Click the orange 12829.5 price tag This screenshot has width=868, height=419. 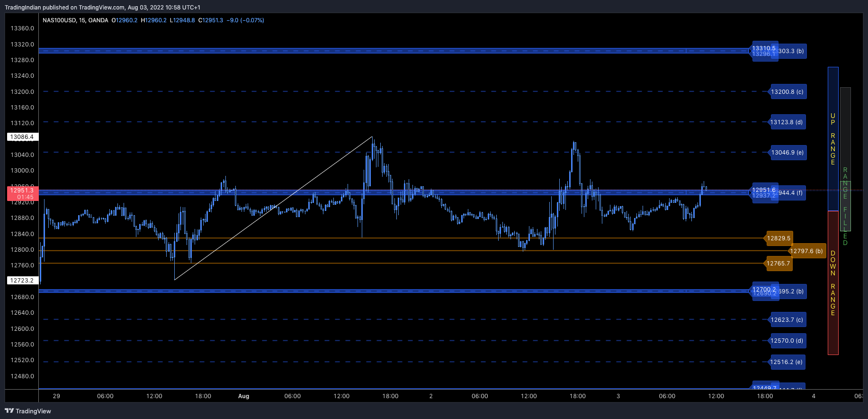pos(779,238)
